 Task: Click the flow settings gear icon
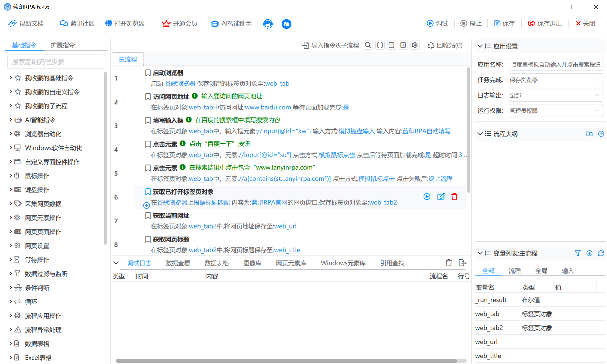click(415, 45)
